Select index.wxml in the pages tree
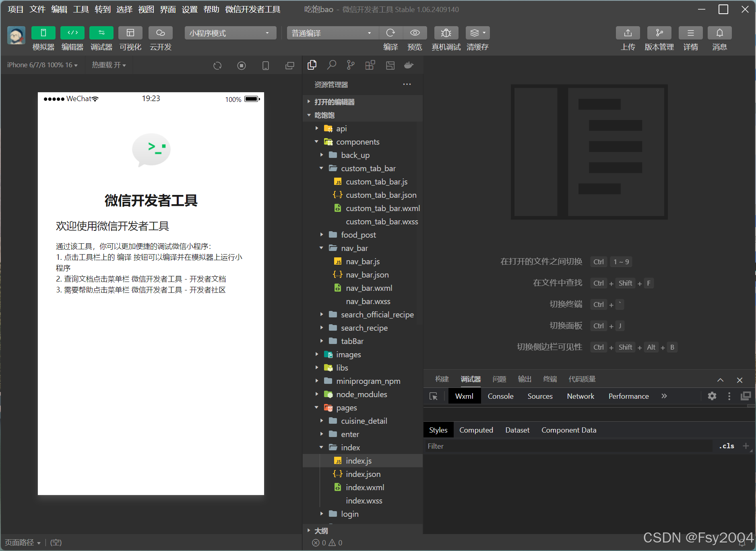Image resolution: width=756 pixels, height=551 pixels. coord(365,487)
